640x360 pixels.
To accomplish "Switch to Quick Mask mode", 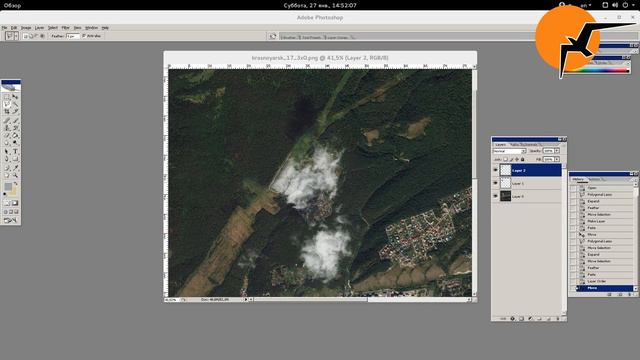I will click(15, 203).
